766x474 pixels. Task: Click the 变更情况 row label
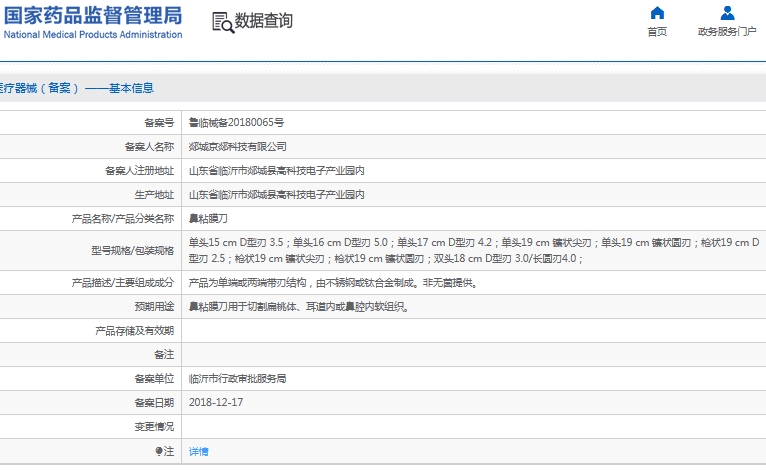pyautogui.click(x=154, y=427)
